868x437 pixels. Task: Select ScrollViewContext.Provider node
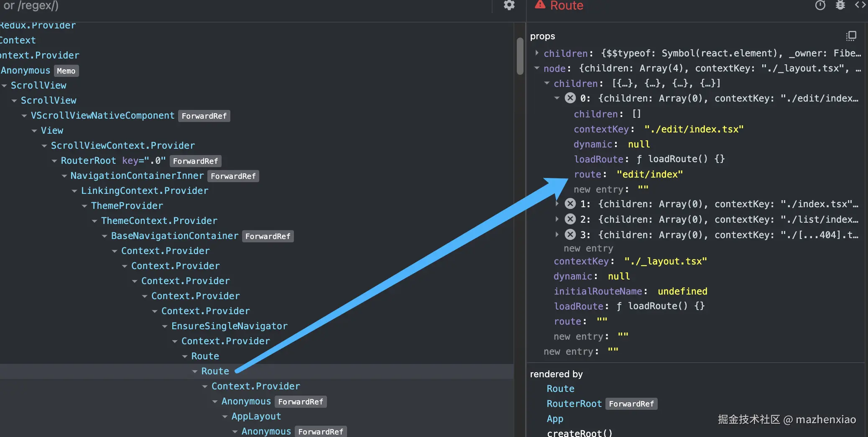[123, 146]
